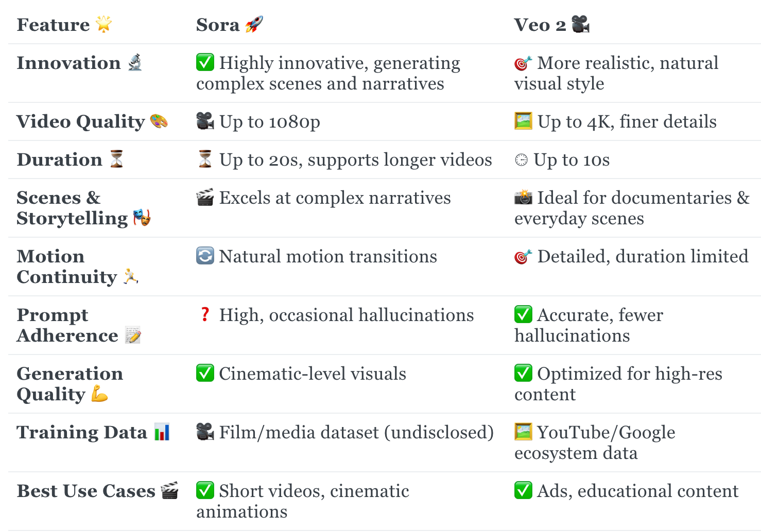This screenshot has height=532, width=761.
Task: Click the flexed bicep emoji by Generation Quality
Action: (99, 394)
